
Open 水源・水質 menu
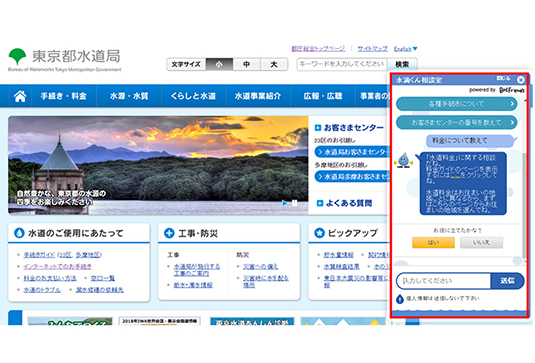pos(129,96)
